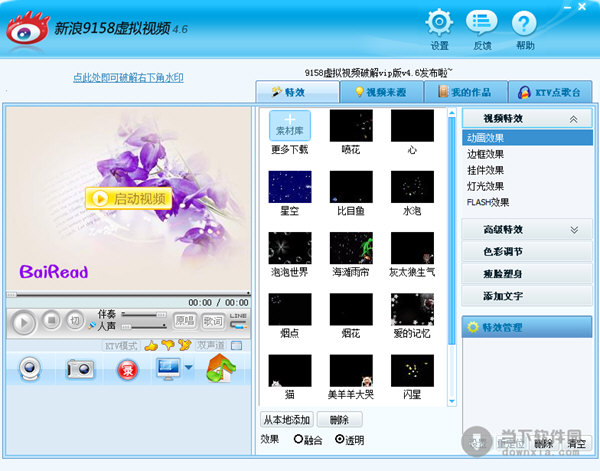Screen dimensions: 600x471
Task: Click 删除 button below effects grid
Action: (339, 420)
